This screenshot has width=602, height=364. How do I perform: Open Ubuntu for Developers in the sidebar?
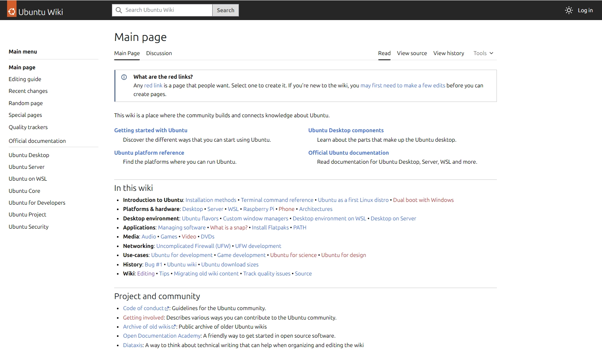pos(37,203)
